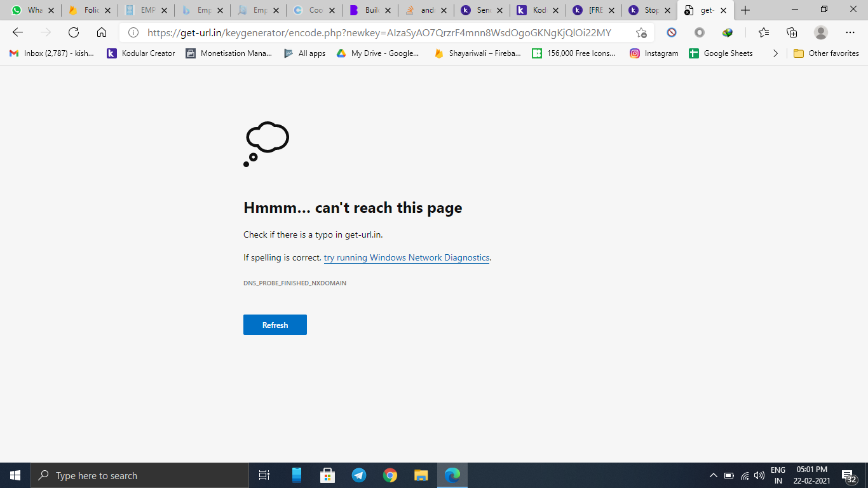Screen dimensions: 868x488
Task: Open a new browser tab
Action: point(745,10)
